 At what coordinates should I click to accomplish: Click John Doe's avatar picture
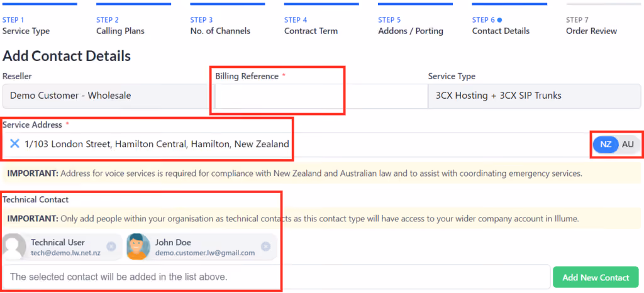click(x=138, y=246)
